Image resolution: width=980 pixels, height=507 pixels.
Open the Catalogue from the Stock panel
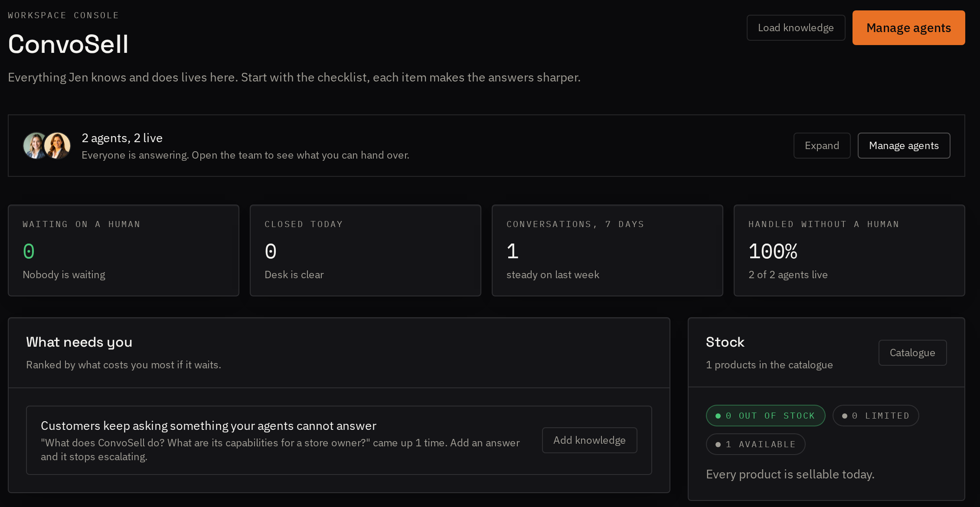coord(912,353)
